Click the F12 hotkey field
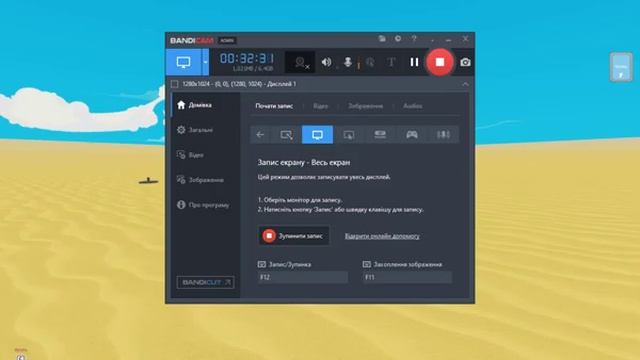This screenshot has width=640, height=360. pyautogui.click(x=303, y=277)
